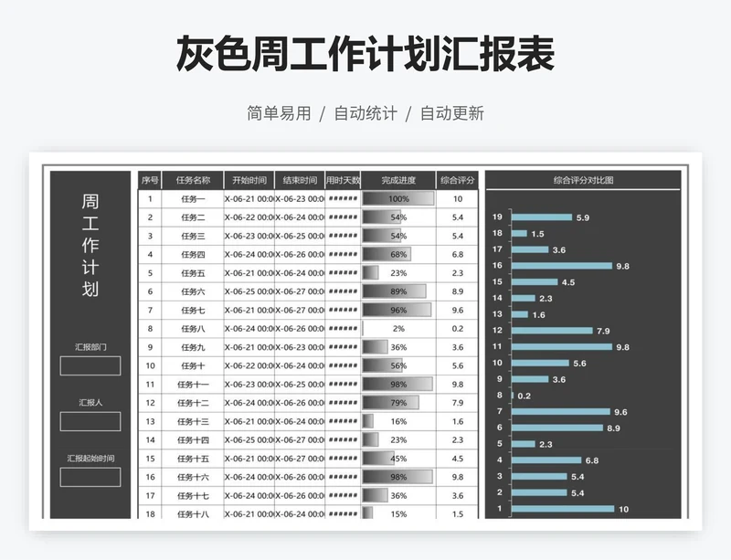Image resolution: width=731 pixels, height=560 pixels.
Task: Select cell 任务十三
Action: (x=193, y=421)
